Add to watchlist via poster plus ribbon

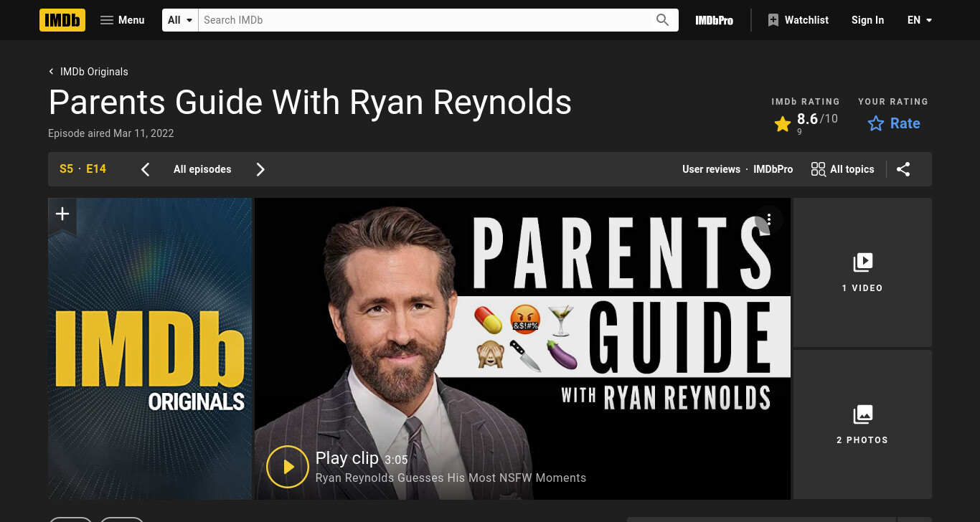pos(62,214)
